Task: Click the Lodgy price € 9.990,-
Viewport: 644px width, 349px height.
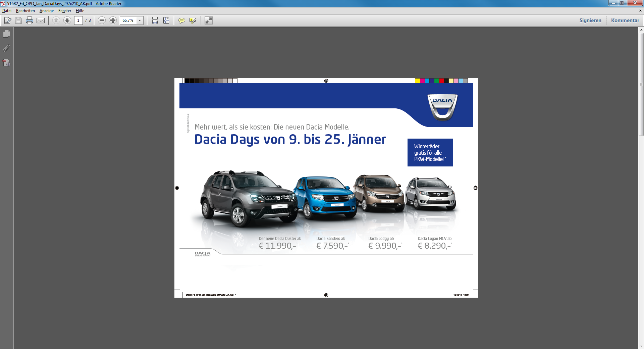Action: [385, 246]
